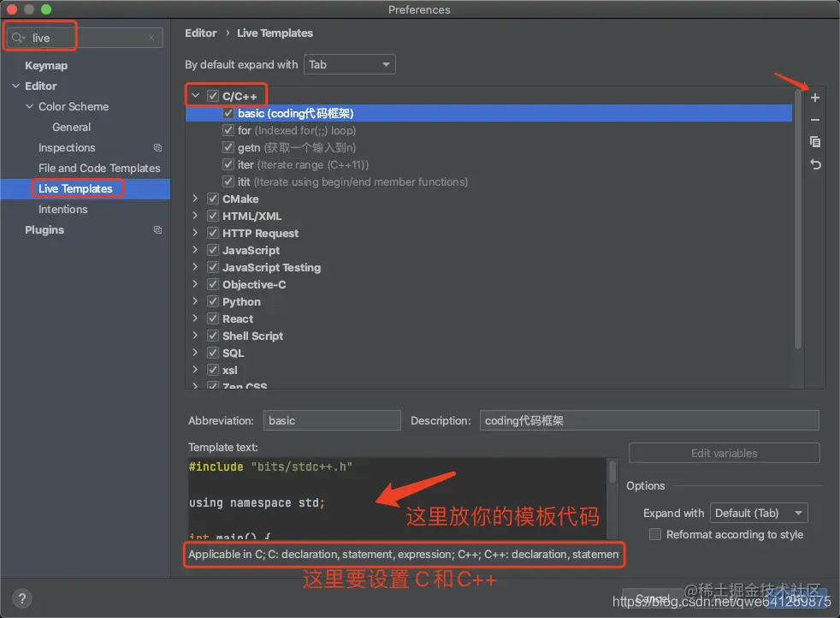Toggle the itit template checkbox
The image size is (840, 618).
click(228, 181)
